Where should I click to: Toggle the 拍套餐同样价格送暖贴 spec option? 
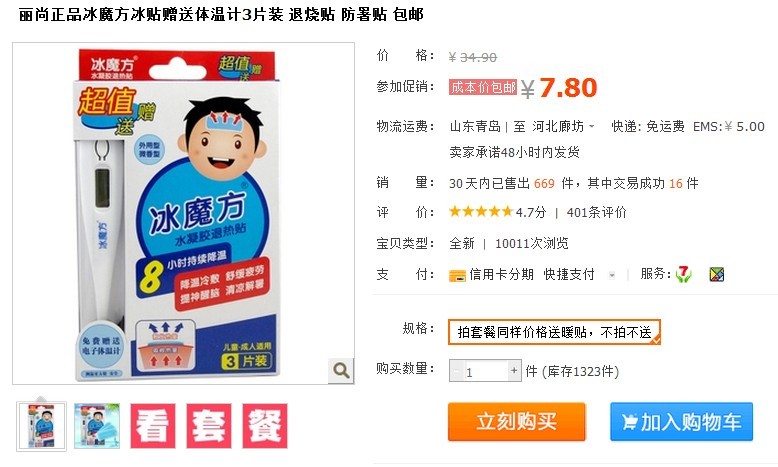point(554,332)
